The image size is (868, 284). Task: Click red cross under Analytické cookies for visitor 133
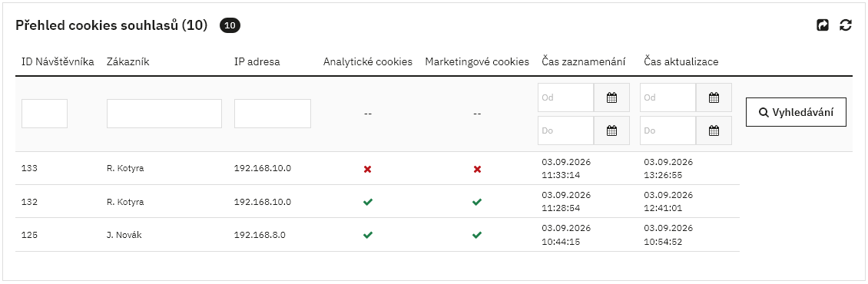pos(368,169)
